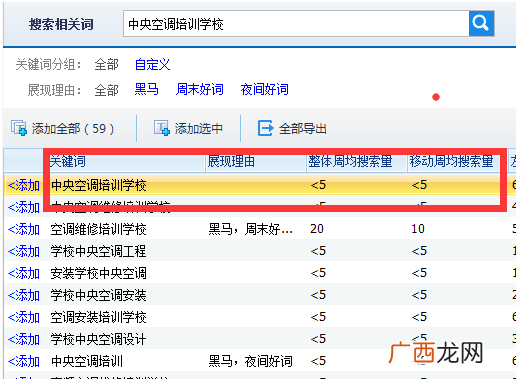
Task: Filter by 夜间好词 display reason
Action: click(x=264, y=89)
